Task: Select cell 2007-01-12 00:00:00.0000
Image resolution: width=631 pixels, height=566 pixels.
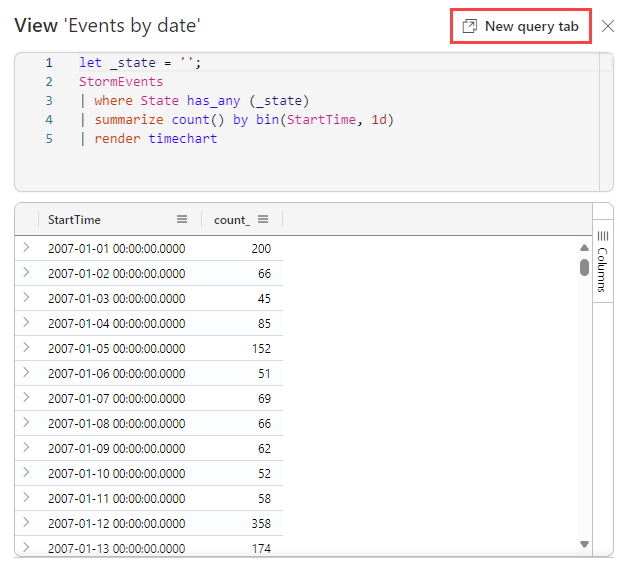Action: click(x=117, y=524)
